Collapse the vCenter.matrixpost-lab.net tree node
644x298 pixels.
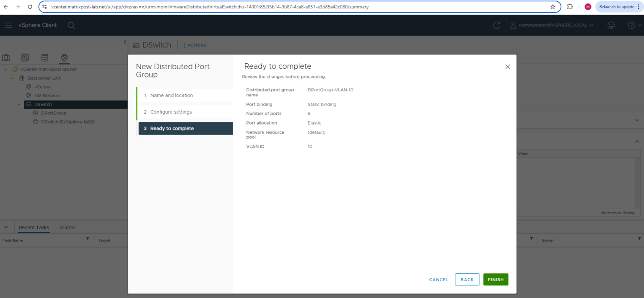[5, 69]
